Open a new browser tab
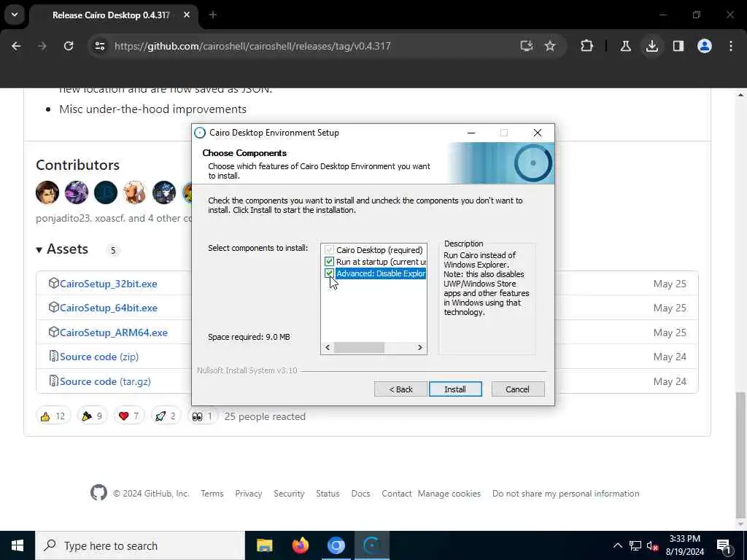Viewport: 747px width, 560px height. 213,15
